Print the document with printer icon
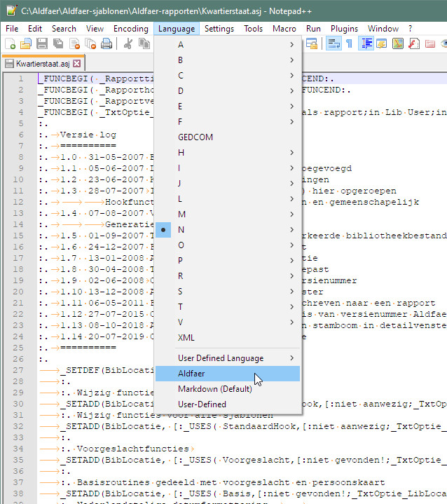This screenshot has height=504, width=447. point(106,43)
